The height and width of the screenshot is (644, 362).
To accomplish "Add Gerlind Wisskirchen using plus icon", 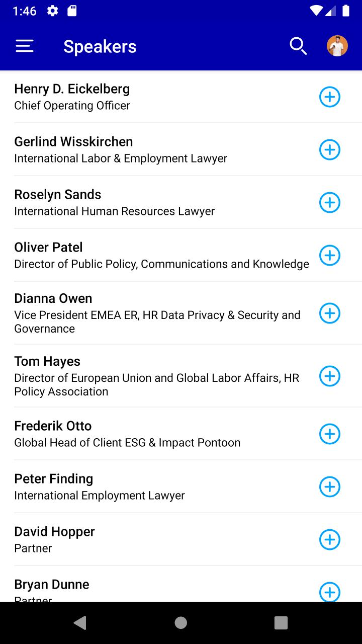I will pos(330,149).
